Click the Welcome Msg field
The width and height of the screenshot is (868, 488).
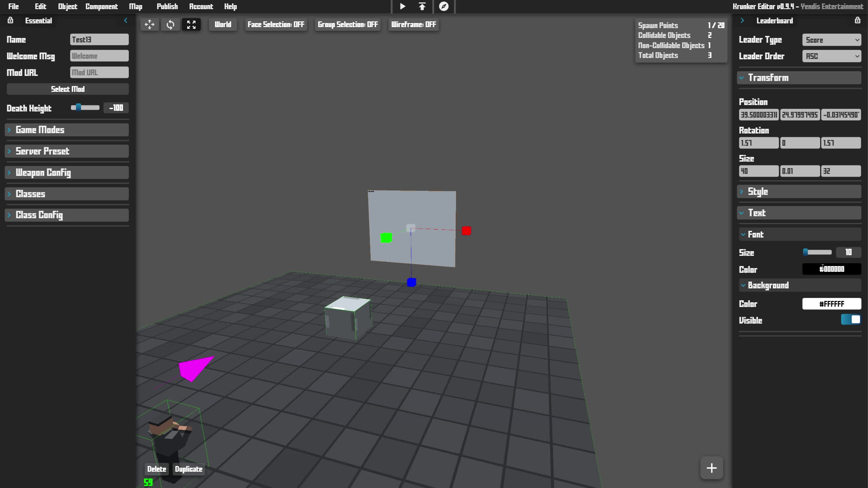click(x=99, y=56)
